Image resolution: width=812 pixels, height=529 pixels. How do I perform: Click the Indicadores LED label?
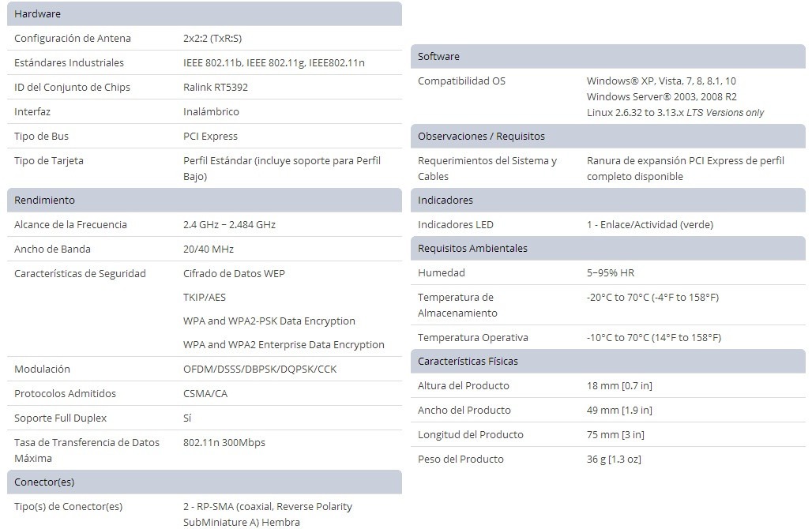pyautogui.click(x=456, y=225)
